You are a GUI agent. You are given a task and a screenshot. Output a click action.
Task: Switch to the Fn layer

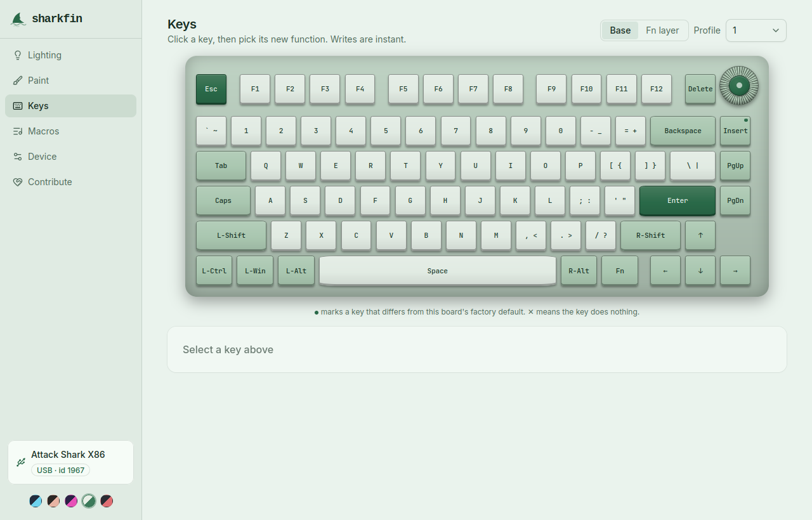[662, 30]
